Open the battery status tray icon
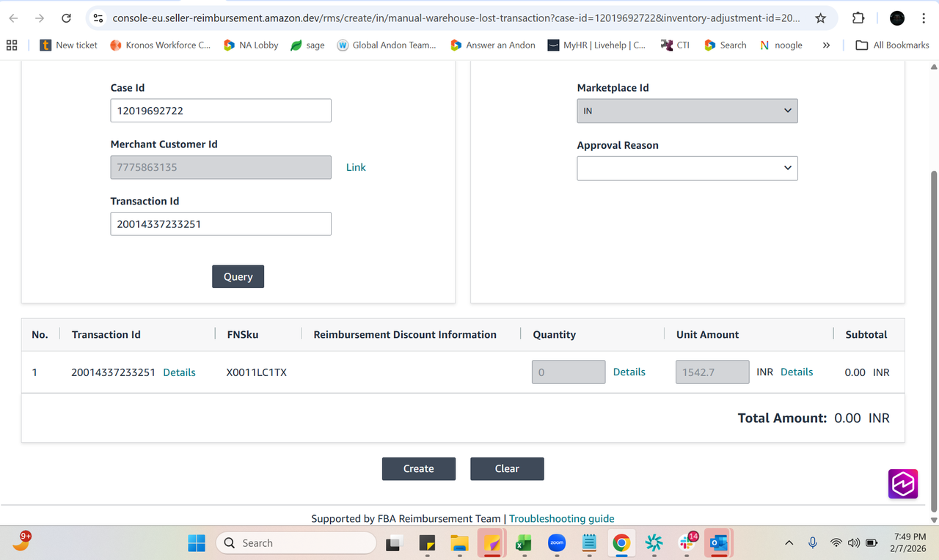The image size is (939, 560). point(872,542)
